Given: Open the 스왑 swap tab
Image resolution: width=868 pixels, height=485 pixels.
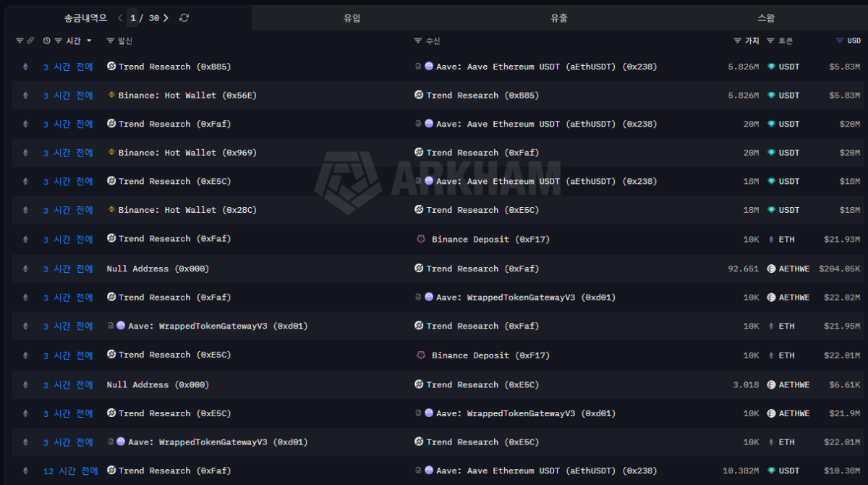Looking at the screenshot, I should click(765, 18).
